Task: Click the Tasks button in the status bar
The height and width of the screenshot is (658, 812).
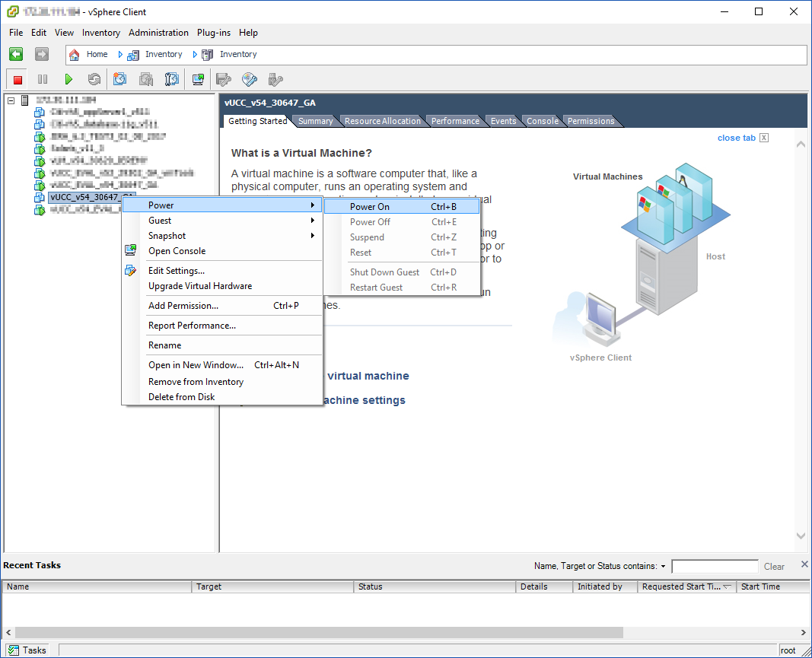Action: click(x=27, y=650)
